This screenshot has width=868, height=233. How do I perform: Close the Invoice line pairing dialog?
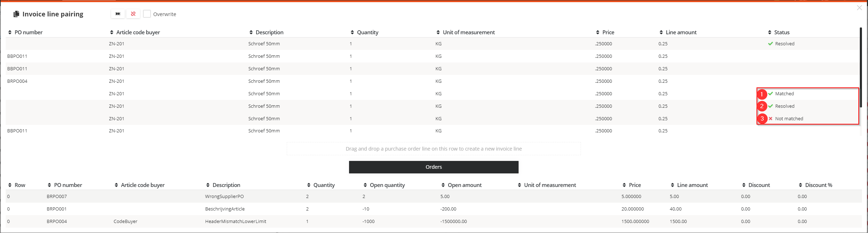[x=859, y=8]
